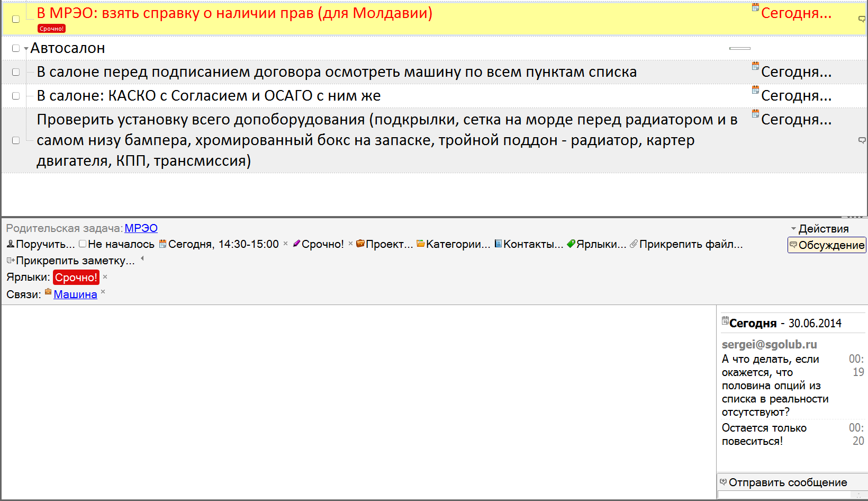Open the parent task link МРЭО

click(x=141, y=228)
